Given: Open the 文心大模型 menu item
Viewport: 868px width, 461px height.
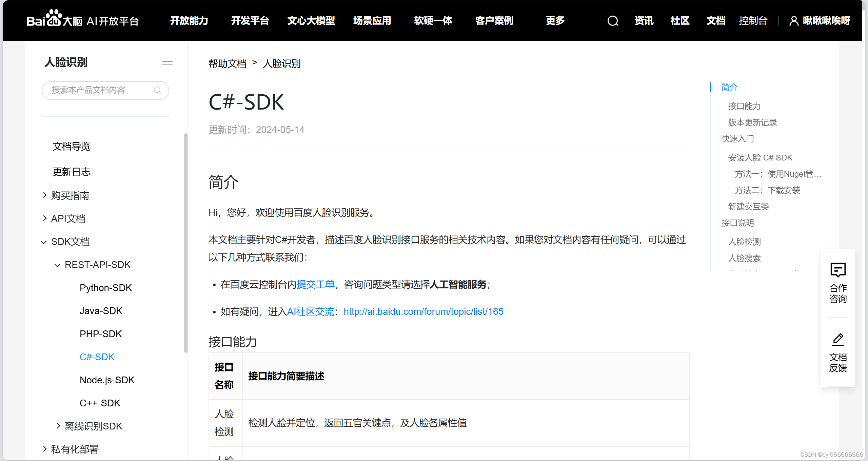Looking at the screenshot, I should point(311,21).
